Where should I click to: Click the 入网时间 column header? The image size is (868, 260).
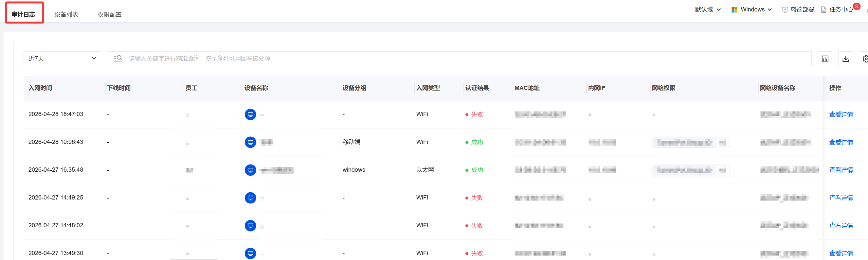[x=40, y=88]
